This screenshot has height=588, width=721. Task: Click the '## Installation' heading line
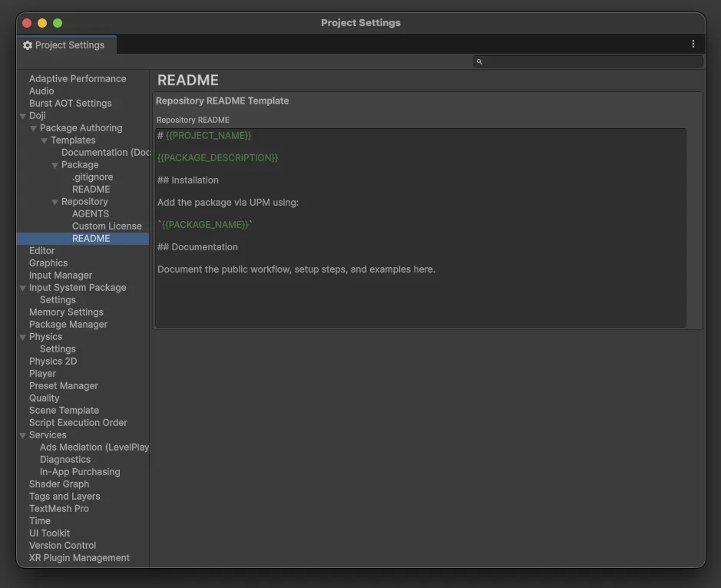point(187,180)
